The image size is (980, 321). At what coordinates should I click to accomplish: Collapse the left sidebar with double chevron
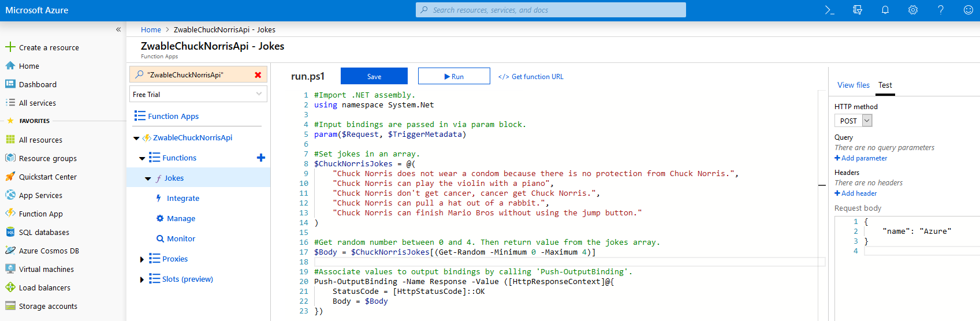coord(118,29)
